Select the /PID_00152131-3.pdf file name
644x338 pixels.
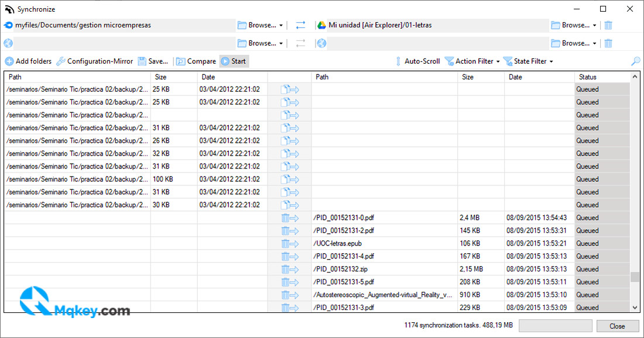(344, 307)
